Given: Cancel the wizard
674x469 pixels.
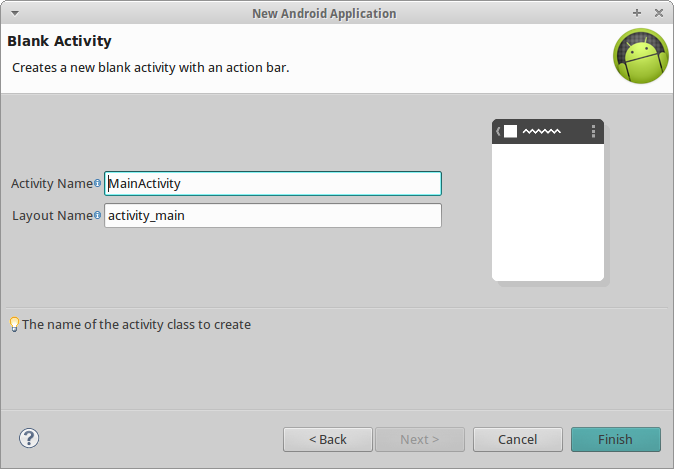Looking at the screenshot, I should point(518,439).
